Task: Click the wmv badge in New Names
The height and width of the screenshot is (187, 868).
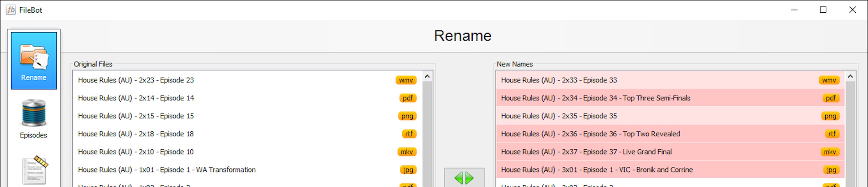Action: pyautogui.click(x=829, y=80)
